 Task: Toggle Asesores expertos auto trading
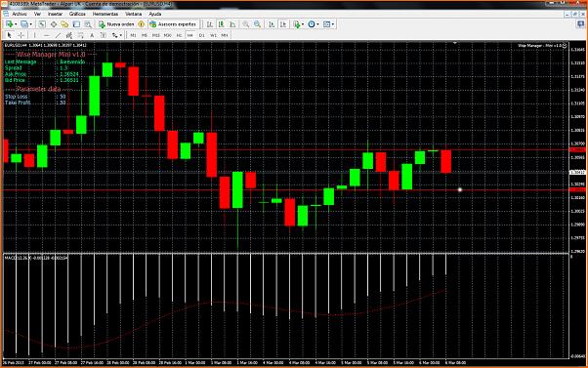pos(174,24)
